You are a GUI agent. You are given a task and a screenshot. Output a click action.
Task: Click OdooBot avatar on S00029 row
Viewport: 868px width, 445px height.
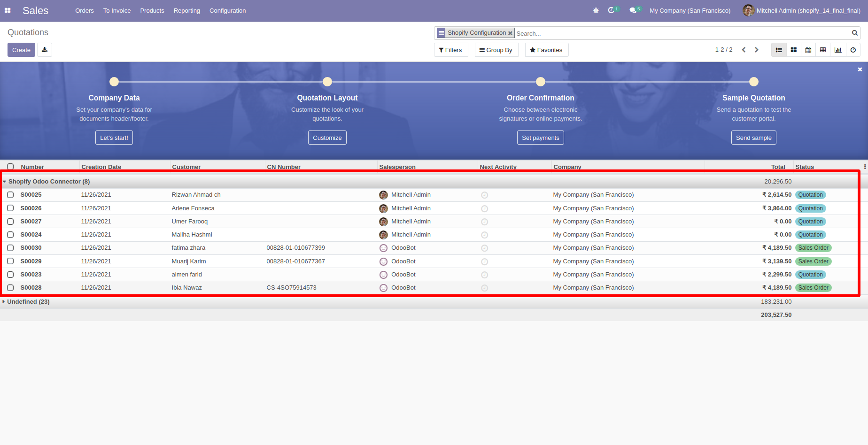tap(383, 261)
